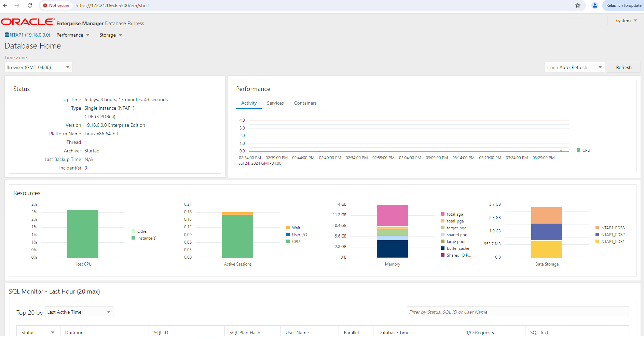644x339 pixels.
Task: Expand the 1 min Auto-Refresh dropdown
Action: point(574,67)
